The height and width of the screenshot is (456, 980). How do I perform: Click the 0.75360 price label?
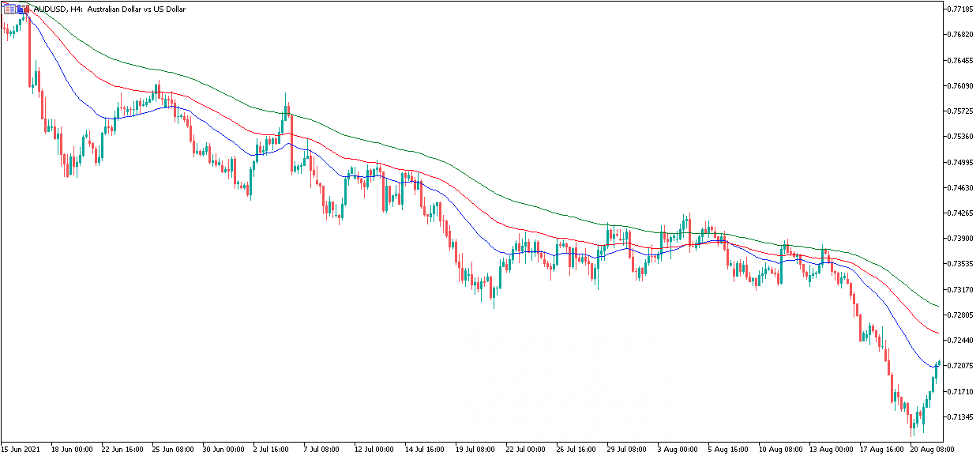(x=961, y=137)
